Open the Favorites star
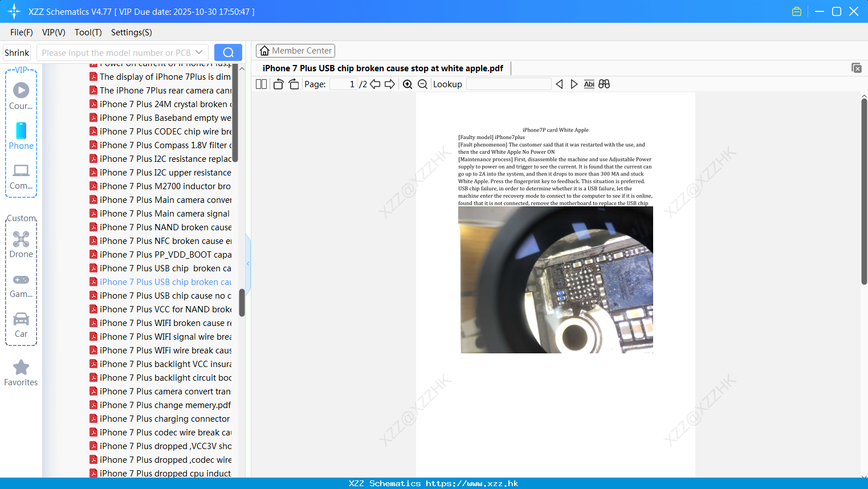The image size is (868, 489). [21, 373]
